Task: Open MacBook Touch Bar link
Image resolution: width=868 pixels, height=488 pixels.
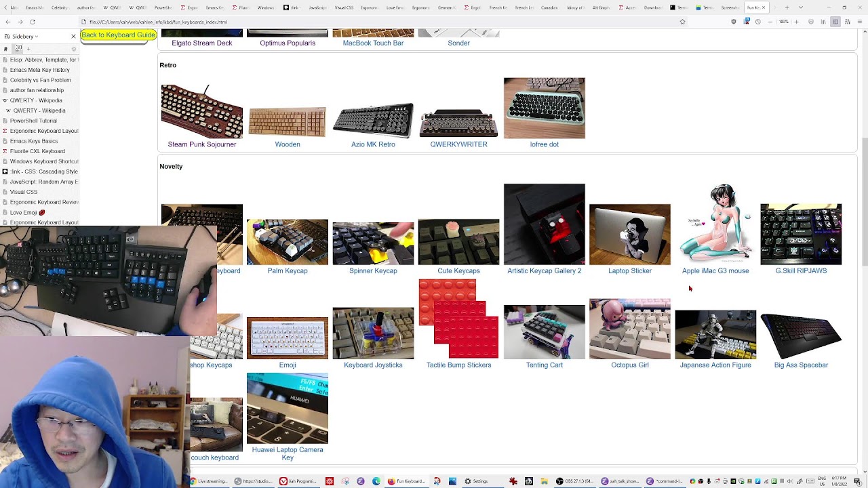Action: 373,43
